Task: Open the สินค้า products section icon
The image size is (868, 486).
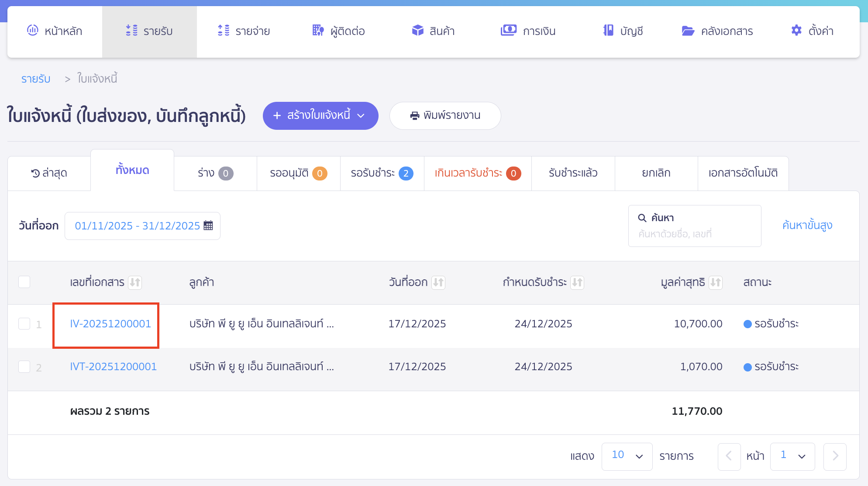Action: (x=417, y=31)
